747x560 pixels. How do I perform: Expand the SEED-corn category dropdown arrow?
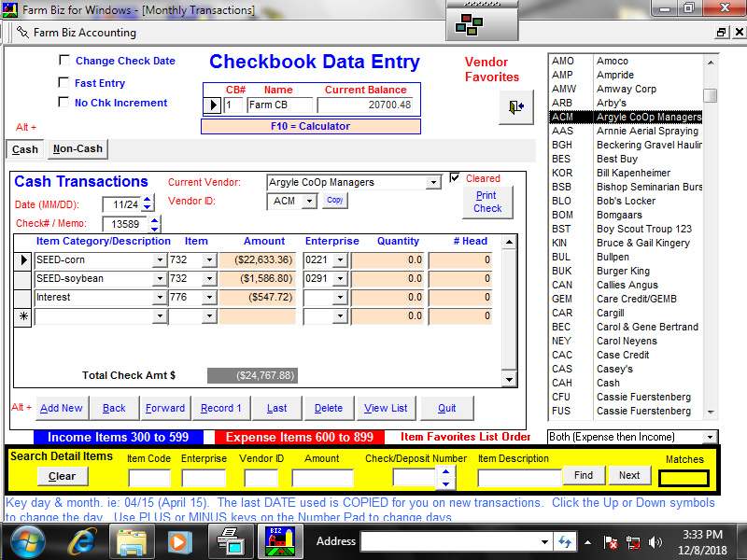[x=160, y=260]
